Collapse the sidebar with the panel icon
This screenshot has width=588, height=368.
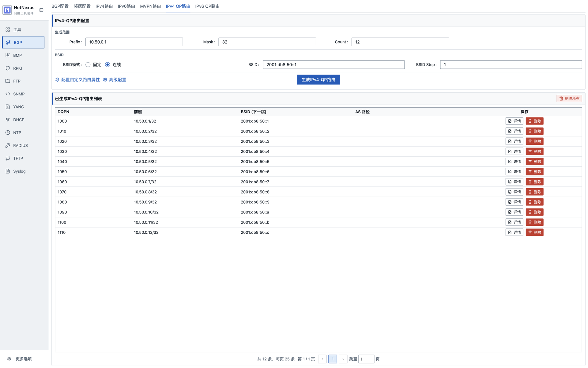(x=41, y=10)
